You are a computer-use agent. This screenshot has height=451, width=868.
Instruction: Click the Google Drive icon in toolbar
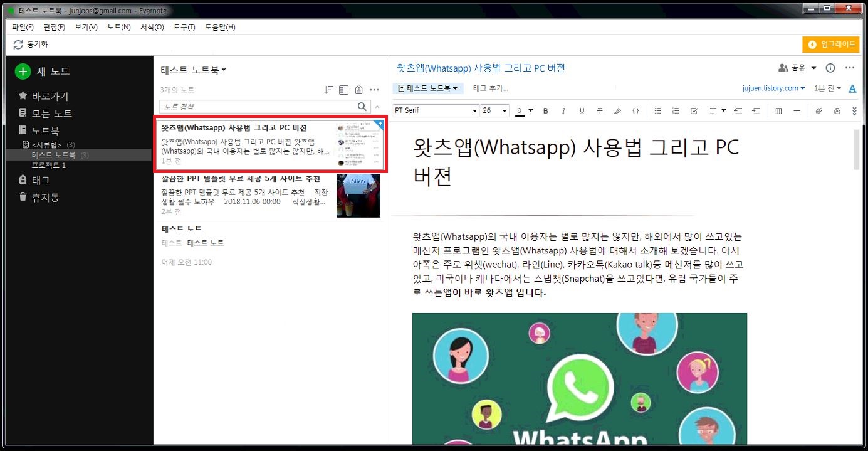click(837, 111)
